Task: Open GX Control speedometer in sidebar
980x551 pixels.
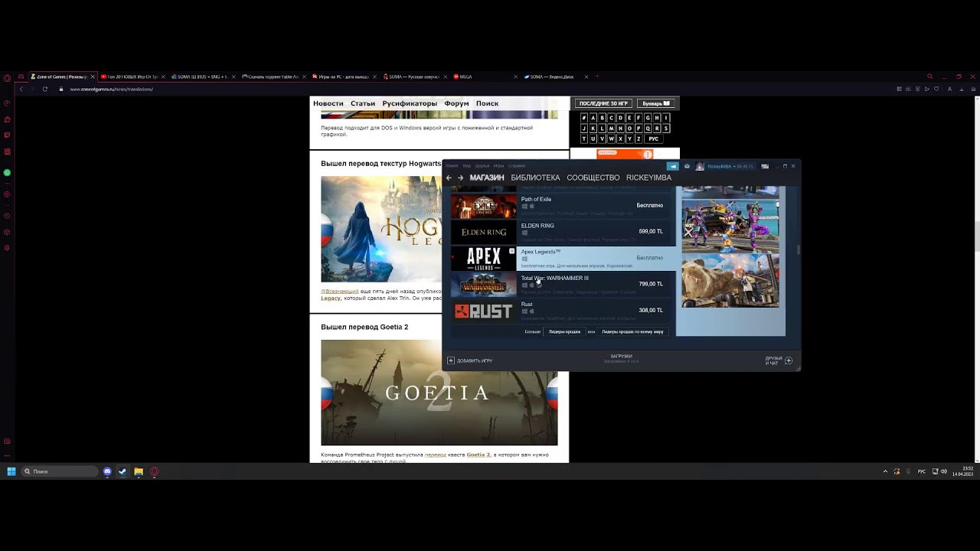Action: click(7, 103)
